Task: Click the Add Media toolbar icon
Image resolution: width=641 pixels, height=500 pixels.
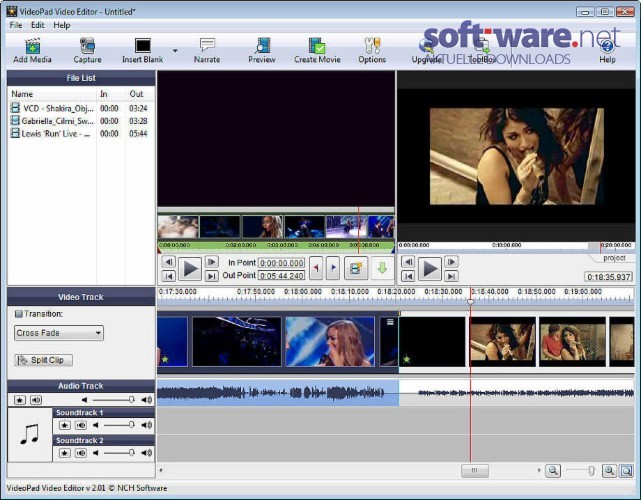Action: (x=32, y=46)
